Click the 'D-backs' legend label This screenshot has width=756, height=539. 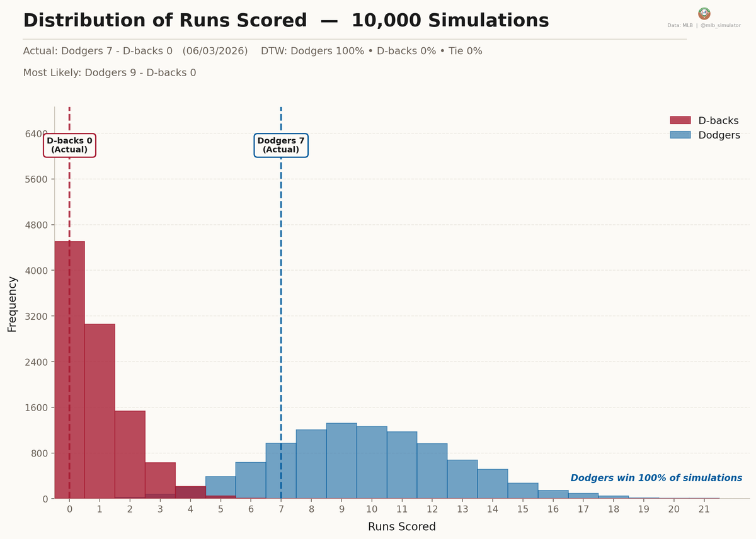point(718,121)
